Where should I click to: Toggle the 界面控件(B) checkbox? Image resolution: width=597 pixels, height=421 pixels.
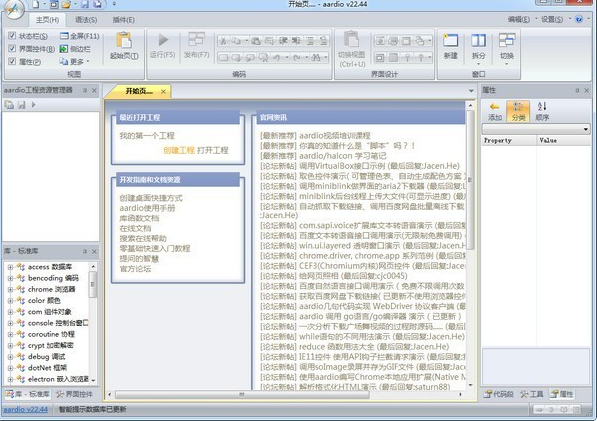pos(12,48)
